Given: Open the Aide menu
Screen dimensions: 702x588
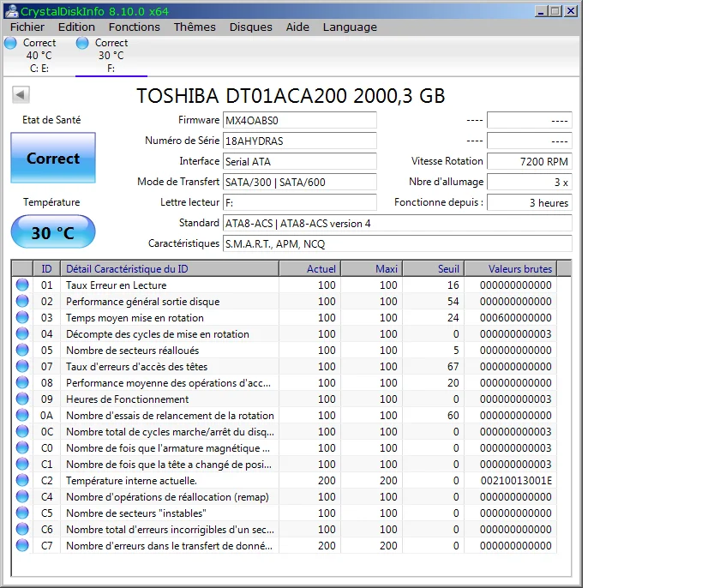Looking at the screenshot, I should (x=297, y=27).
